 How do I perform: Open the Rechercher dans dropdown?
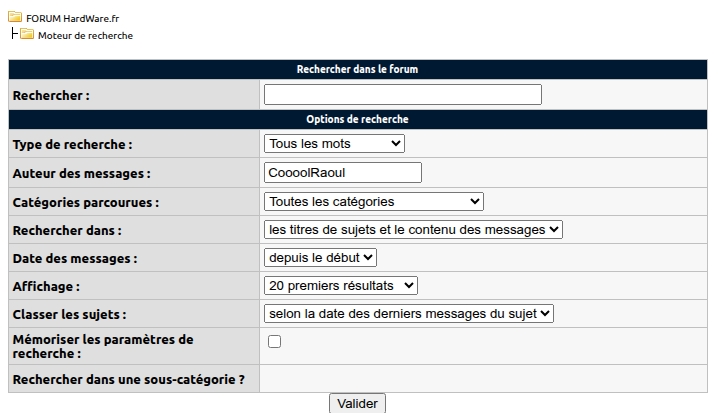(414, 230)
